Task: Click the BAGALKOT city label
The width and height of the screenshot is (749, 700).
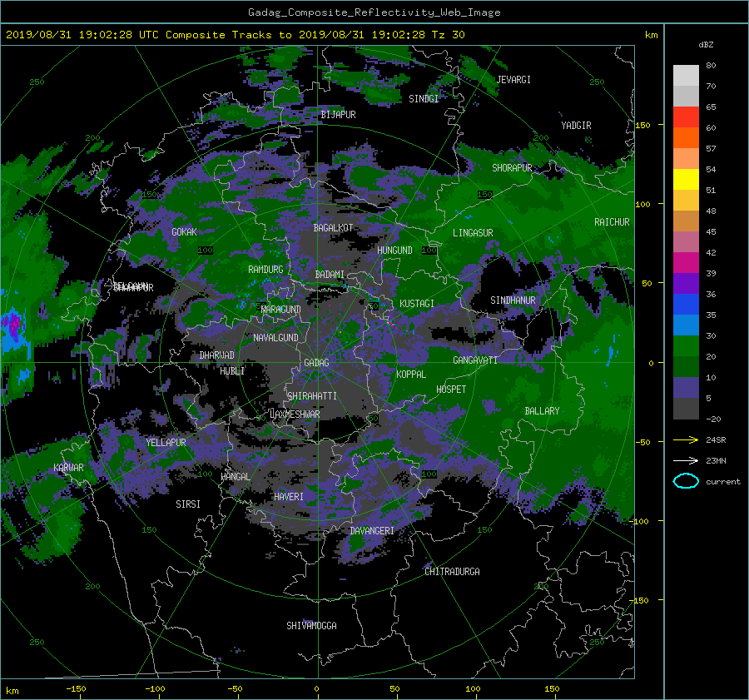Action: pyautogui.click(x=333, y=228)
